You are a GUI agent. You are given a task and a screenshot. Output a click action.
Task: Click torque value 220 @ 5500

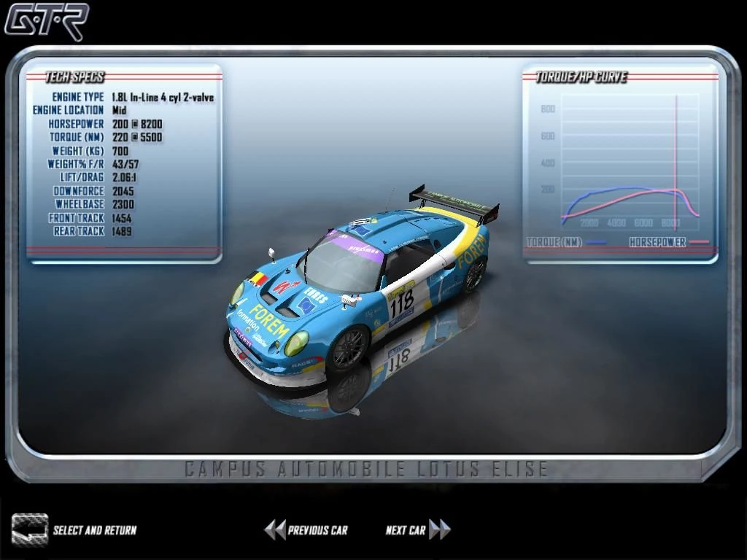[137, 137]
